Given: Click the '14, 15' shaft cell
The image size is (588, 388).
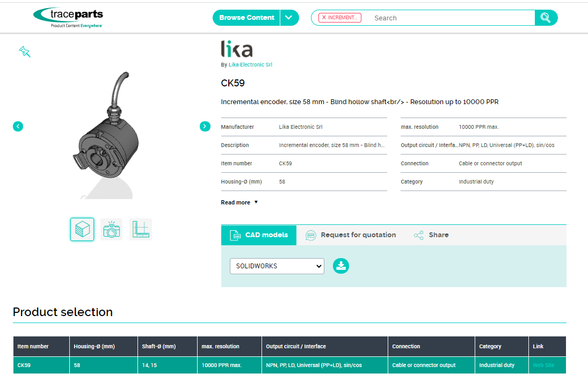Looking at the screenshot, I should coord(167,365).
